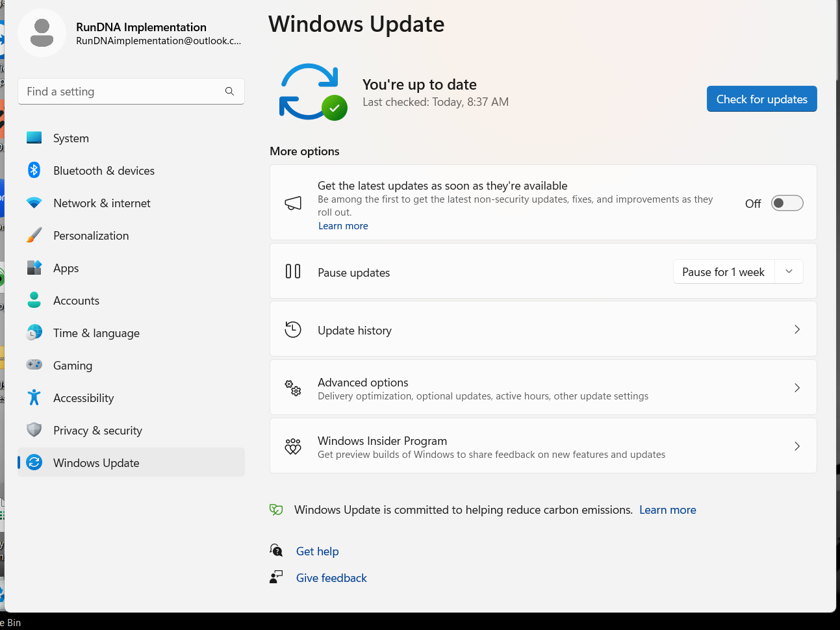Open the Pause for 1 week dropdown arrow

pos(789,271)
